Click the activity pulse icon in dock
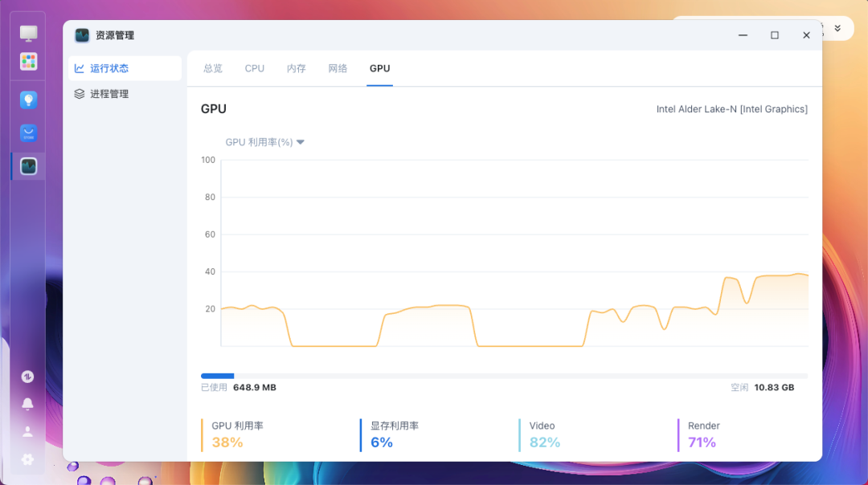The image size is (868, 485). (x=27, y=377)
